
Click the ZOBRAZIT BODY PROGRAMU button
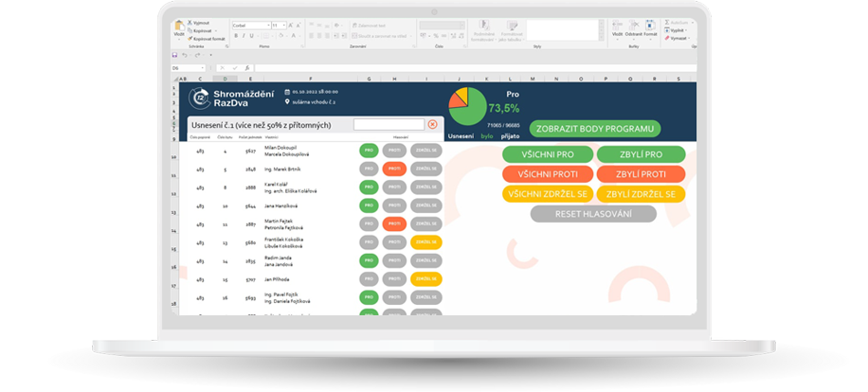click(588, 129)
